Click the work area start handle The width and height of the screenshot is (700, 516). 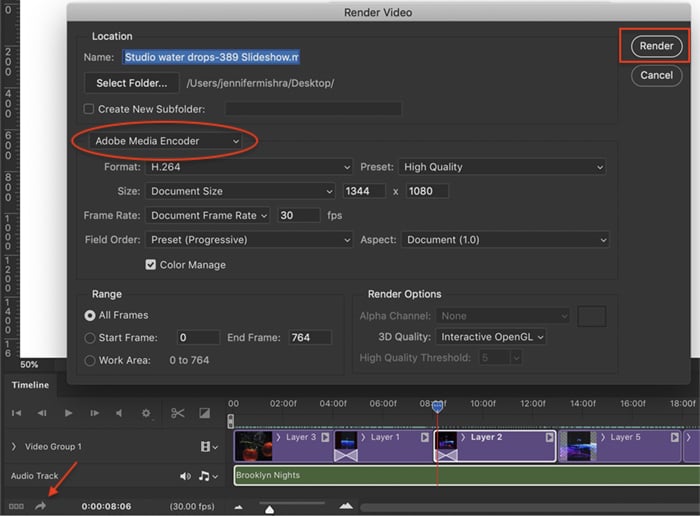tap(230, 421)
